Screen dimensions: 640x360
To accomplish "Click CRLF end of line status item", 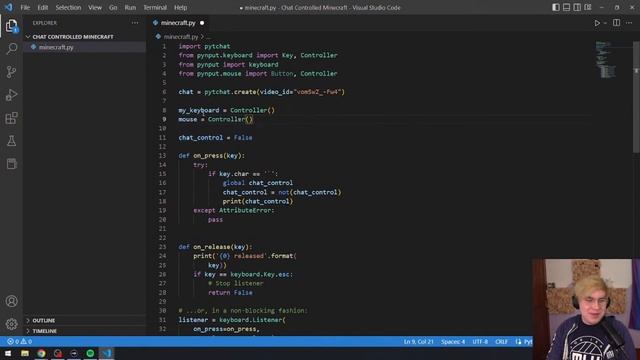I will point(501,342).
